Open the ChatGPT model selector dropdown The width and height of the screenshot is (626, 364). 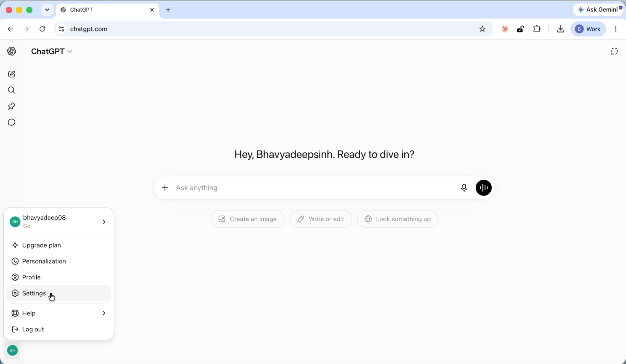pos(52,51)
